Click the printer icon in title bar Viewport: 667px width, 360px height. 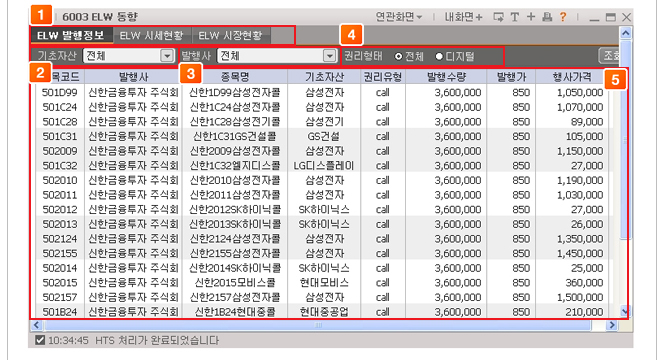click(x=547, y=17)
